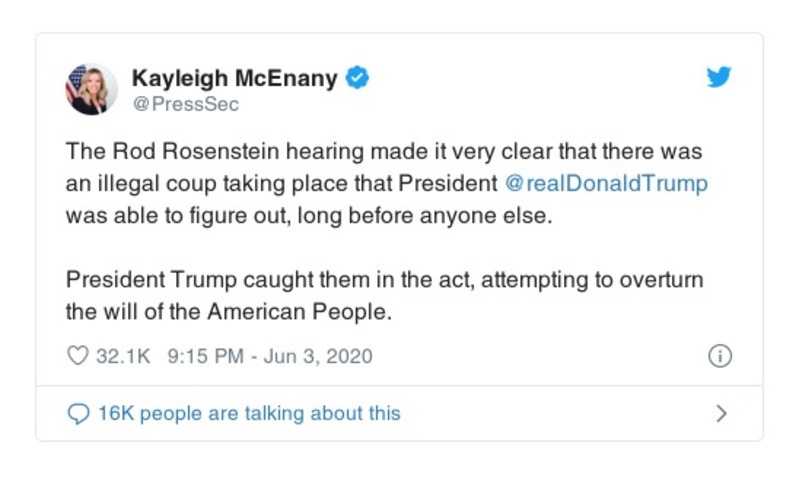Open '16K people are talking about this'
799x490 pixels.
coord(248,413)
